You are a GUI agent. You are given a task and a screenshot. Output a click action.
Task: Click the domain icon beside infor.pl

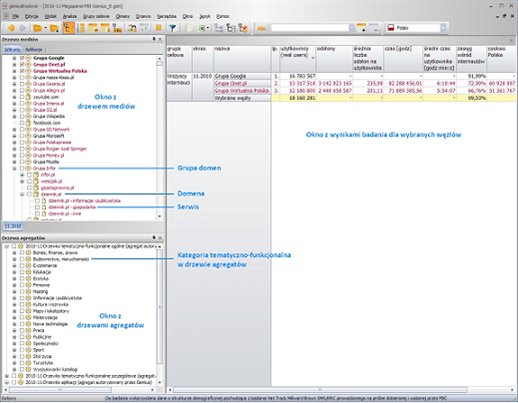pos(36,175)
